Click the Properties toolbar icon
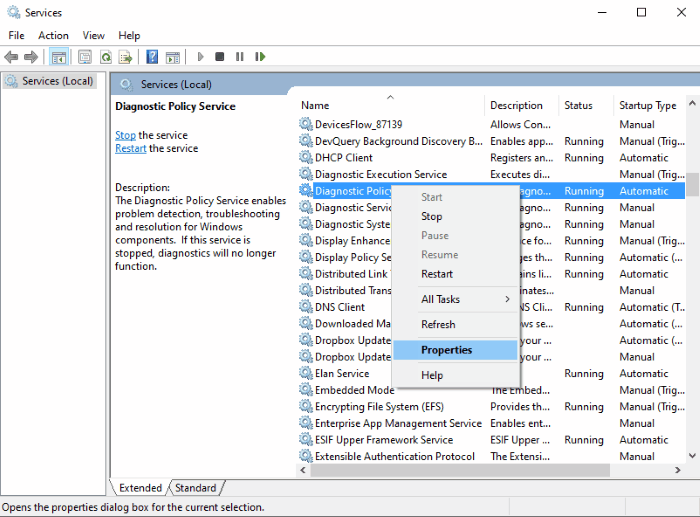This screenshot has width=700, height=517. [85, 57]
